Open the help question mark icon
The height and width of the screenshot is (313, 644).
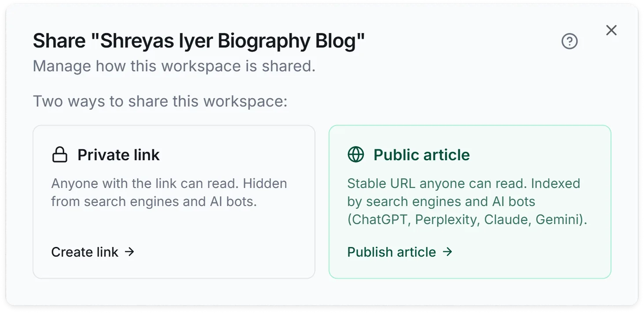[x=570, y=41]
